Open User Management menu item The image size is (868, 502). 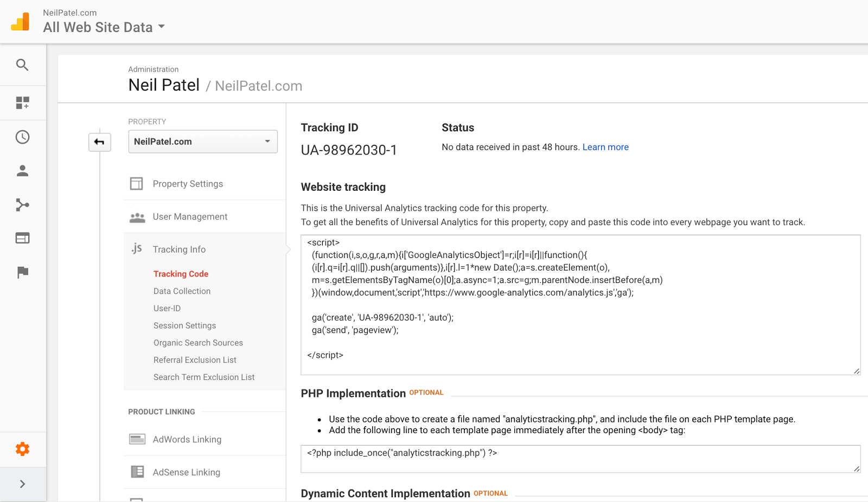pos(190,217)
